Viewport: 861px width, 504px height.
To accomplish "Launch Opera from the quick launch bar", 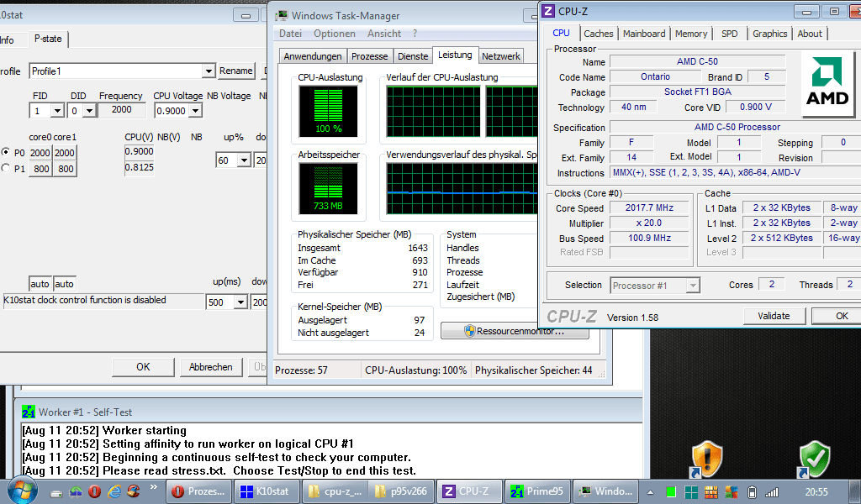I will click(94, 491).
